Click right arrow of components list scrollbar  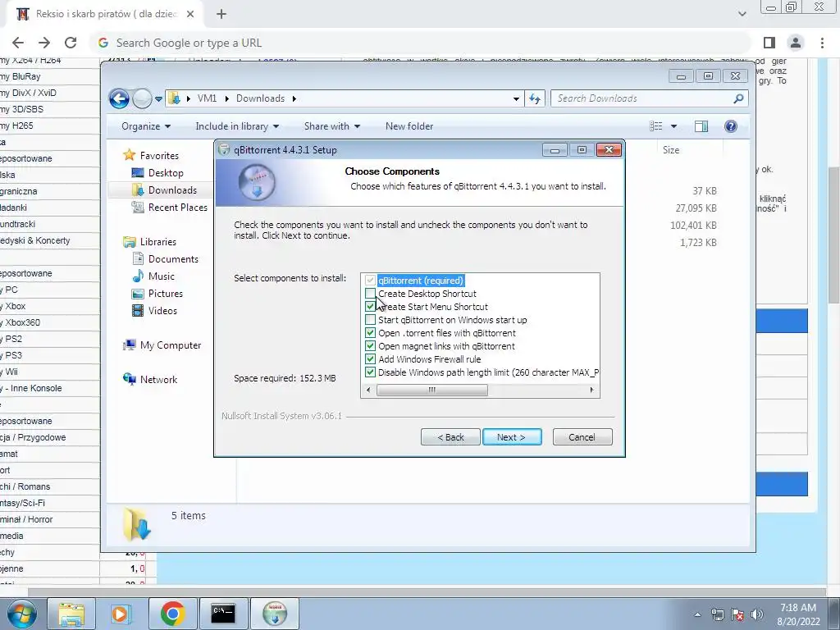point(591,390)
